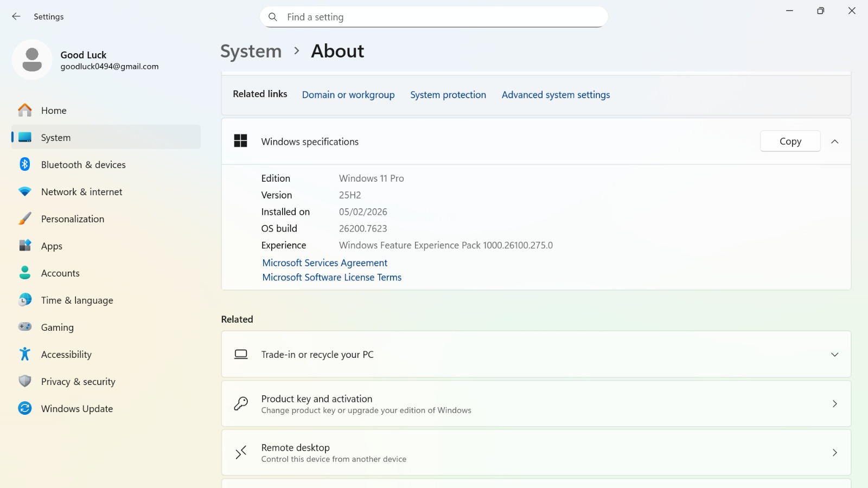Open Microsoft Services Agreement link
This screenshot has width=868, height=488.
(325, 263)
